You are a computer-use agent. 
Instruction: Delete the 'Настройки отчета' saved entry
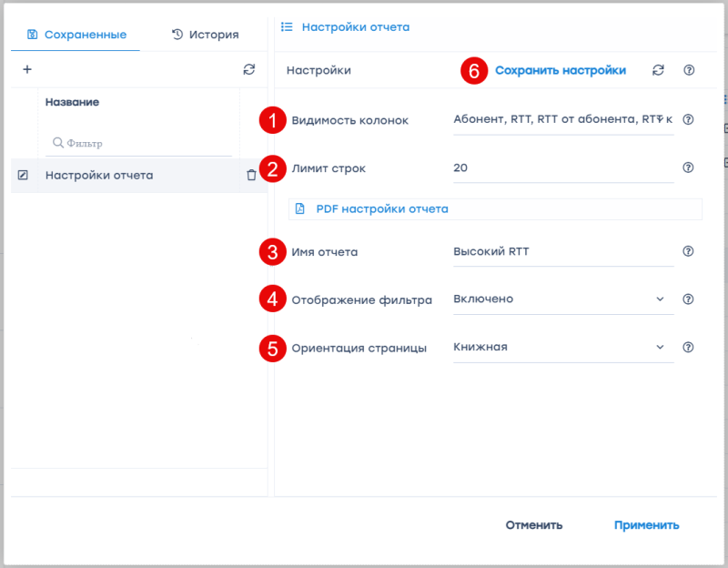coord(251,175)
